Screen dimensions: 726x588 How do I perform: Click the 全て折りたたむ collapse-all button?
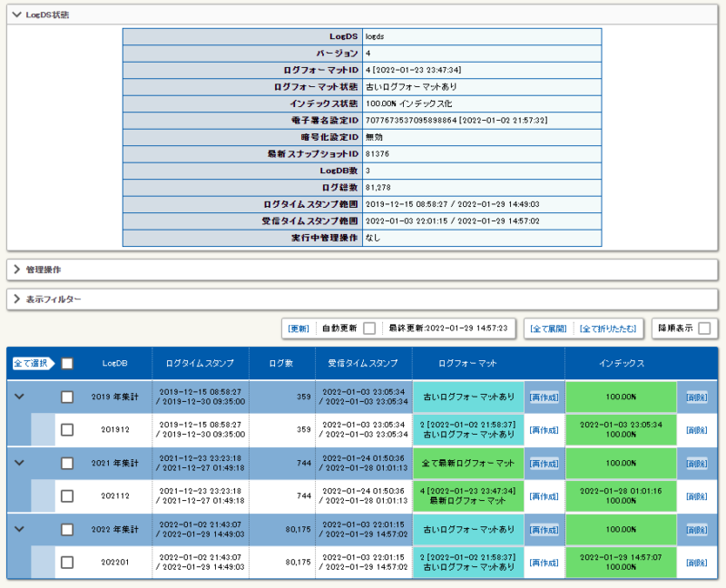click(x=606, y=328)
